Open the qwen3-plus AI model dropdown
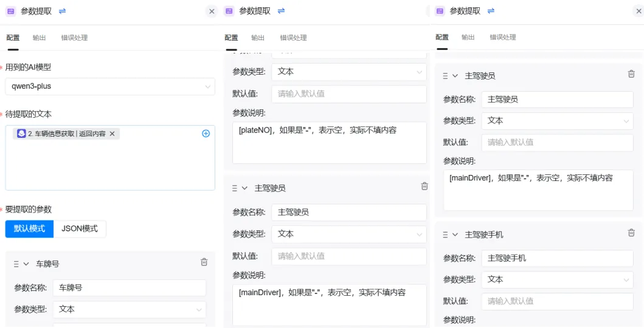This screenshot has width=644, height=328. [110, 86]
